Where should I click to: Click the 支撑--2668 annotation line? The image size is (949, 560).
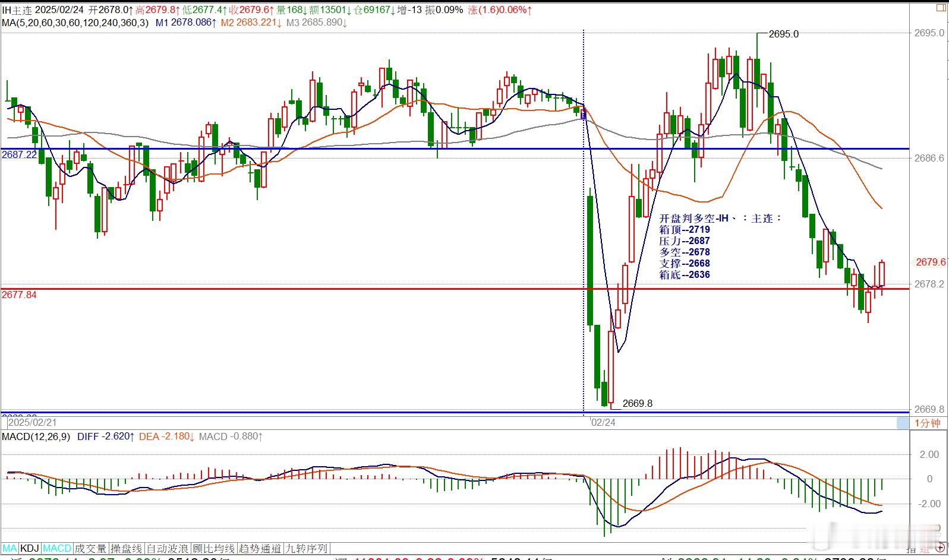click(x=685, y=264)
